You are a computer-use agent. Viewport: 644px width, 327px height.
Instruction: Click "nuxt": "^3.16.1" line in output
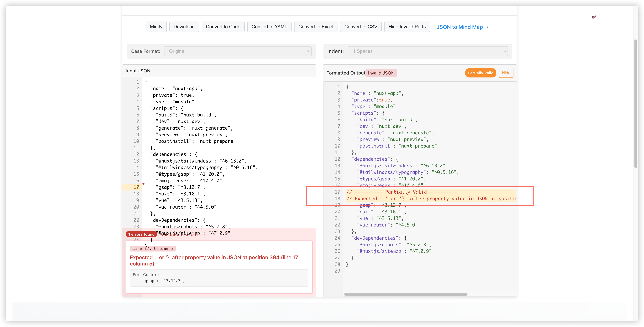[x=382, y=212]
